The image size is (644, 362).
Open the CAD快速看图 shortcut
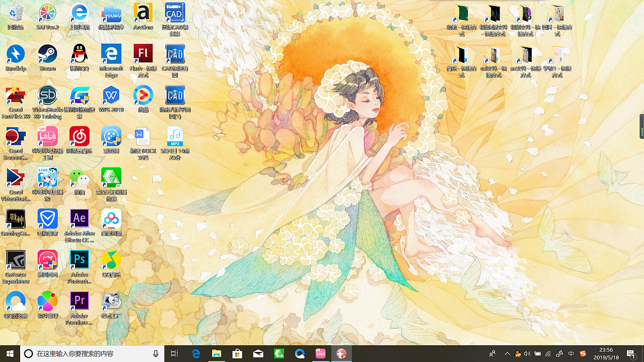[175, 61]
